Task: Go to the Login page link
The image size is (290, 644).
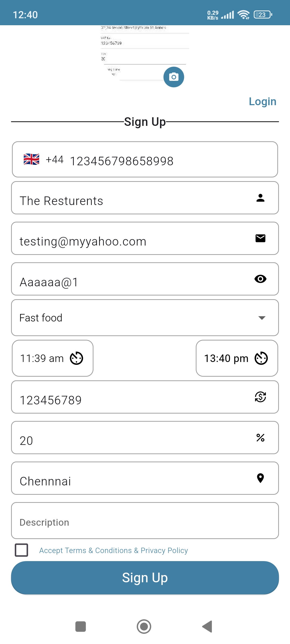Action: [262, 101]
